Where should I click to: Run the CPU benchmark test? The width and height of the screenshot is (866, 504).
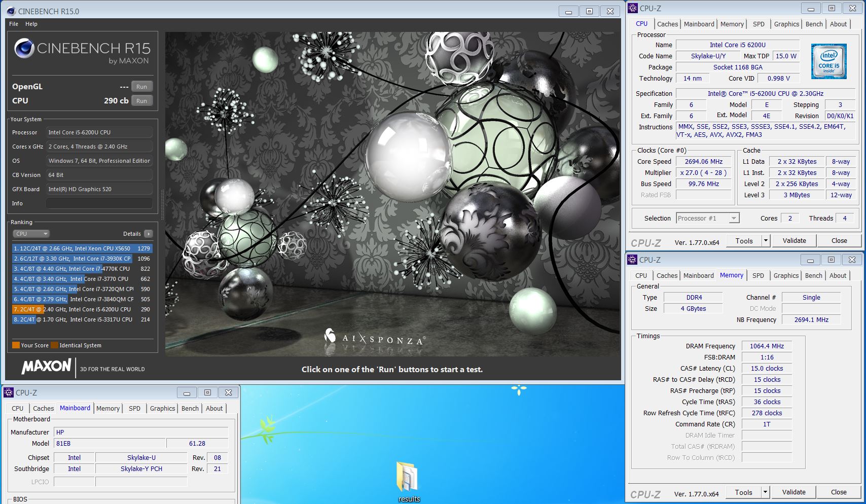tap(141, 101)
